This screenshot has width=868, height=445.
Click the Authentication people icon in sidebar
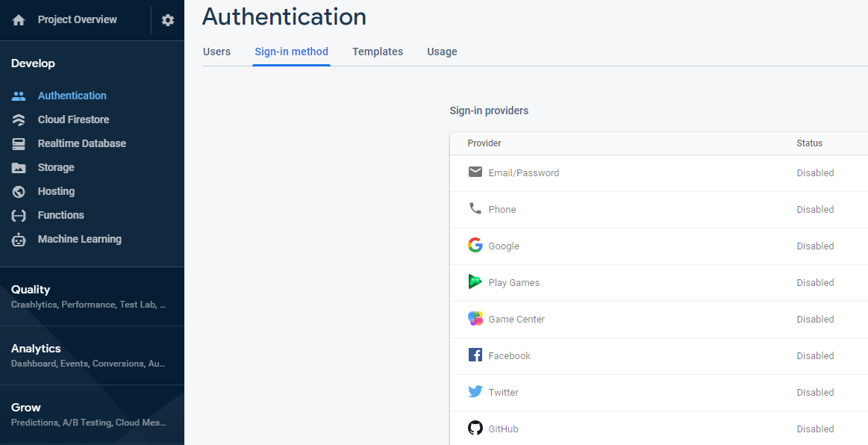(x=19, y=96)
